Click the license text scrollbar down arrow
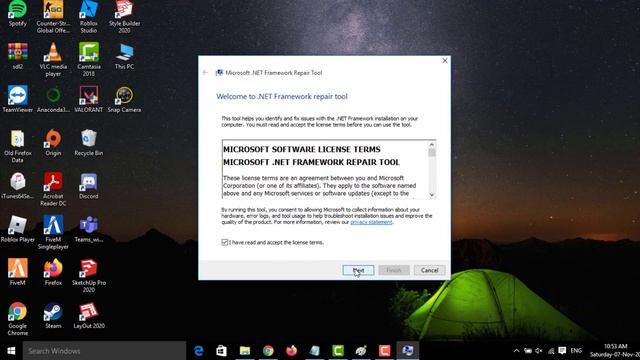Image resolution: width=640 pixels, height=360 pixels. [x=432, y=195]
